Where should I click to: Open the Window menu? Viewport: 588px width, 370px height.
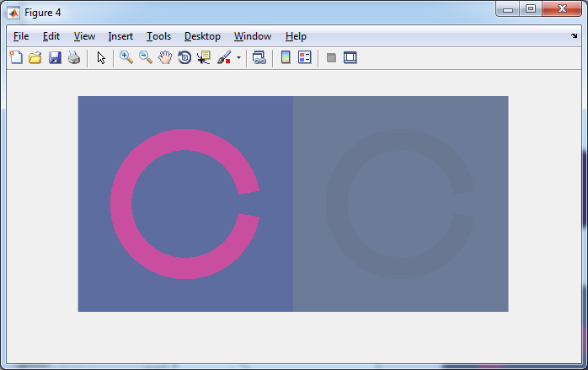(x=253, y=36)
